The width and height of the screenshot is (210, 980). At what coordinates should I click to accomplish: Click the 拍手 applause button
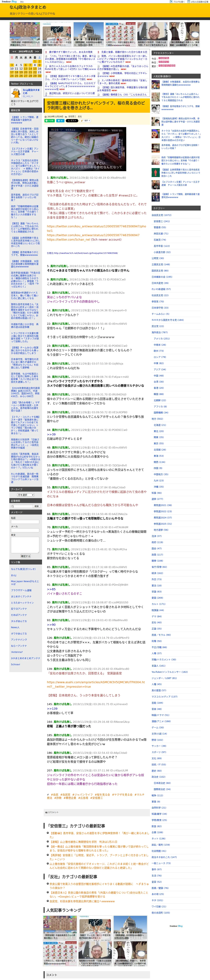(85, 121)
